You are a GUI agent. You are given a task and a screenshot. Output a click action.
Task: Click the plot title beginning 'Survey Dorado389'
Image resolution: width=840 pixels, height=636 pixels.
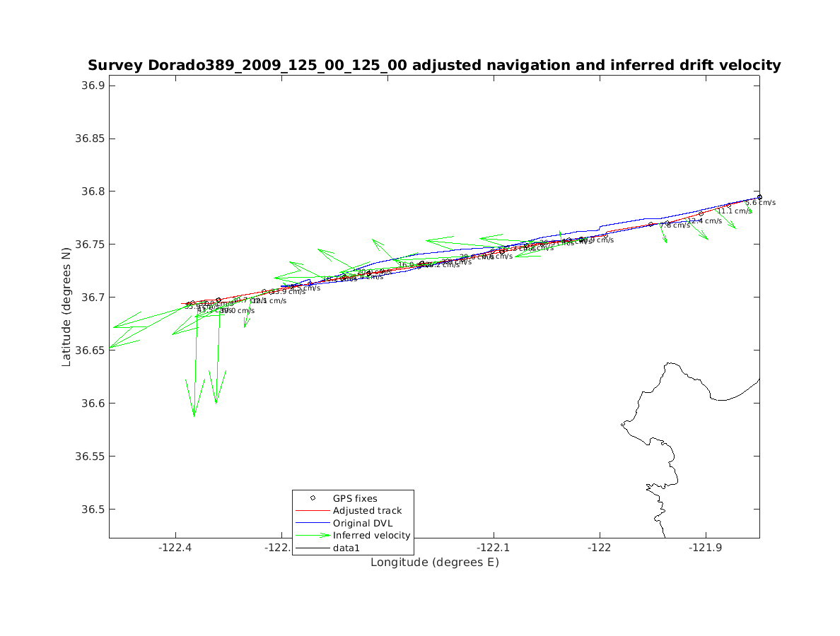(x=434, y=66)
